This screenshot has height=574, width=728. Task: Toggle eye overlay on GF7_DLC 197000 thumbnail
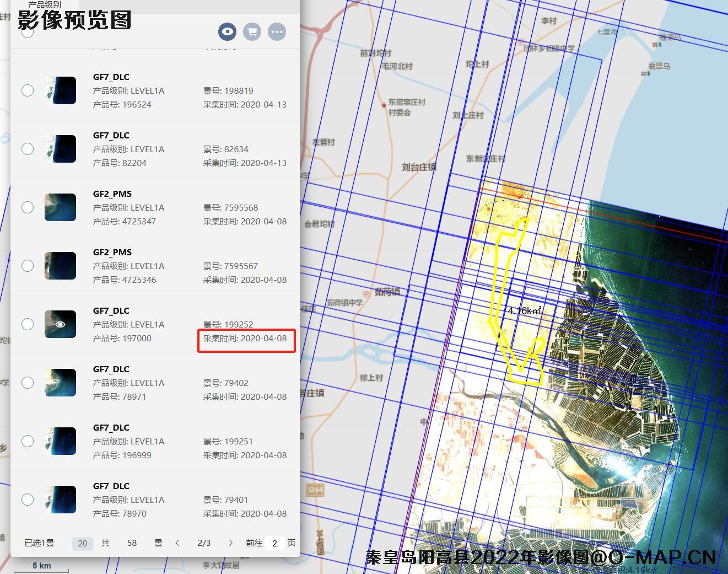(60, 324)
